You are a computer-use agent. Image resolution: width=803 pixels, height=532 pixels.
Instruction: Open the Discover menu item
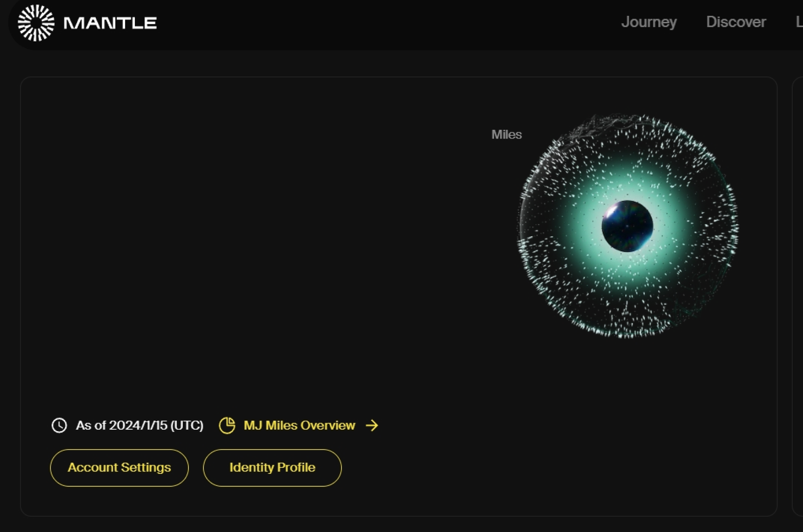(x=736, y=22)
